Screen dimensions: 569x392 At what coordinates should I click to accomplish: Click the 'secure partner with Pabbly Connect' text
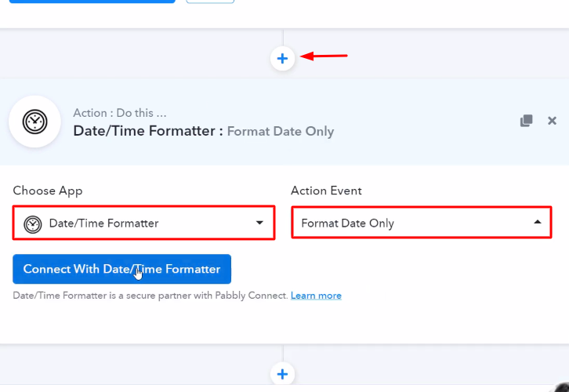coord(206,296)
